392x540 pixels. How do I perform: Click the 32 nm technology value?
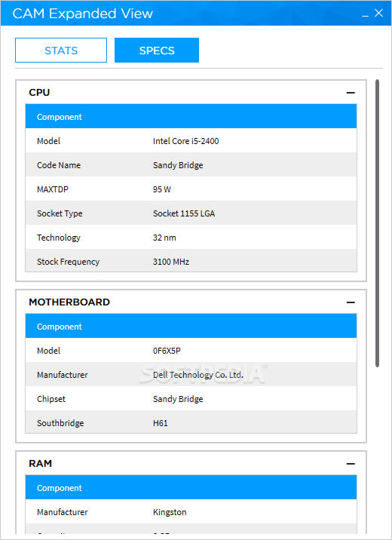(164, 238)
